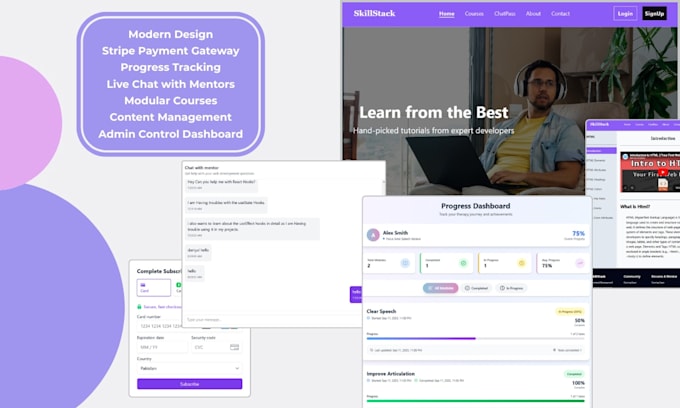Open the About nav item
The width and height of the screenshot is (680, 408).
(x=533, y=14)
